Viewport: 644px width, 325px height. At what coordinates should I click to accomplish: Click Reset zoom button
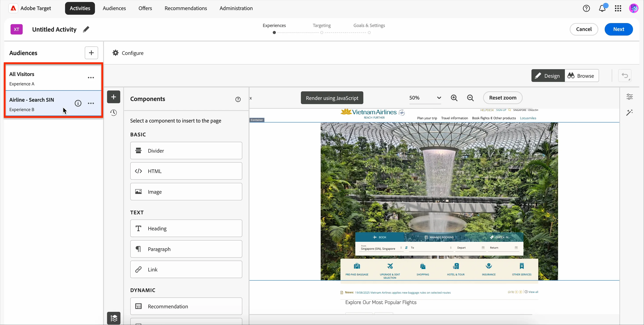[x=503, y=98]
